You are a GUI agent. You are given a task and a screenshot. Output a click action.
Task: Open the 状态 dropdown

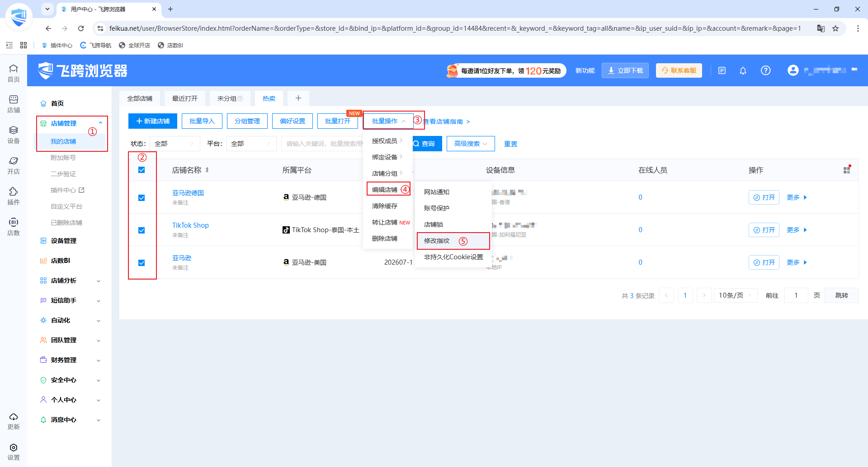[x=175, y=144]
